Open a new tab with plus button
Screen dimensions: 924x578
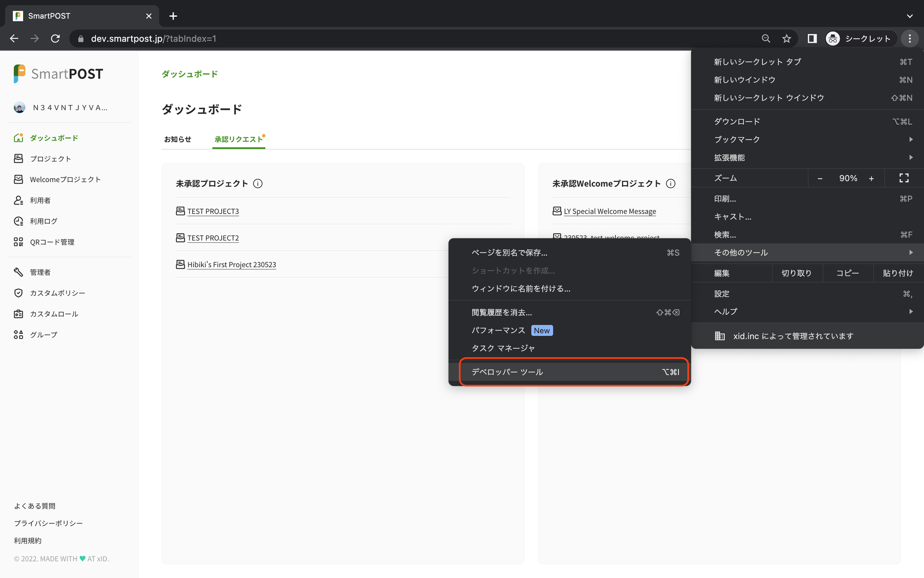pyautogui.click(x=173, y=16)
